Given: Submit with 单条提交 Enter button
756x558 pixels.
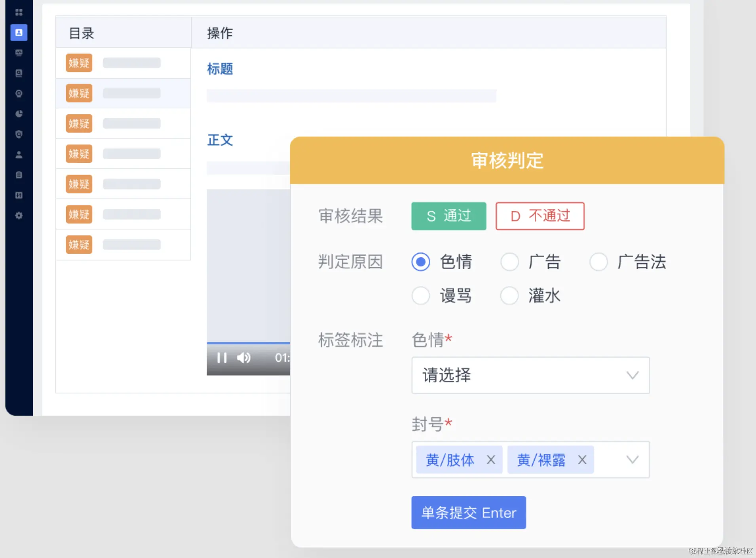Looking at the screenshot, I should [469, 512].
